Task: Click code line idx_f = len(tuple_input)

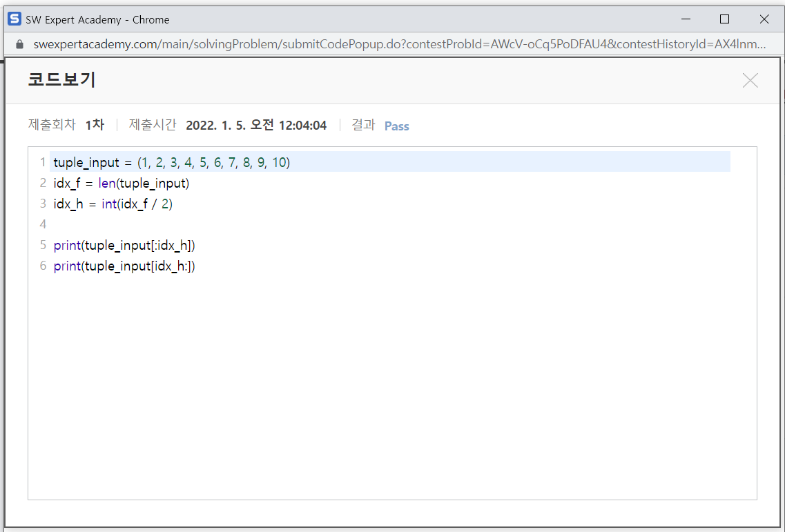Action: pyautogui.click(x=122, y=183)
